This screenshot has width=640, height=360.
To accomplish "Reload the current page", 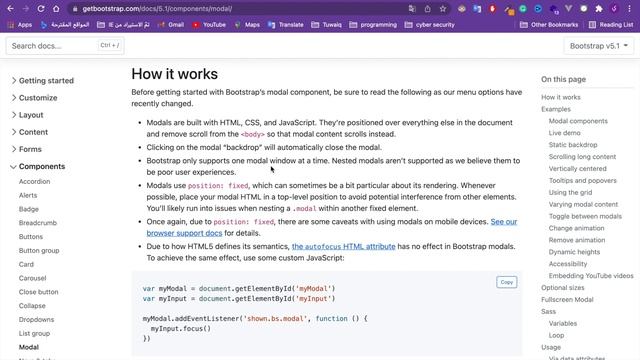I will (x=41, y=9).
